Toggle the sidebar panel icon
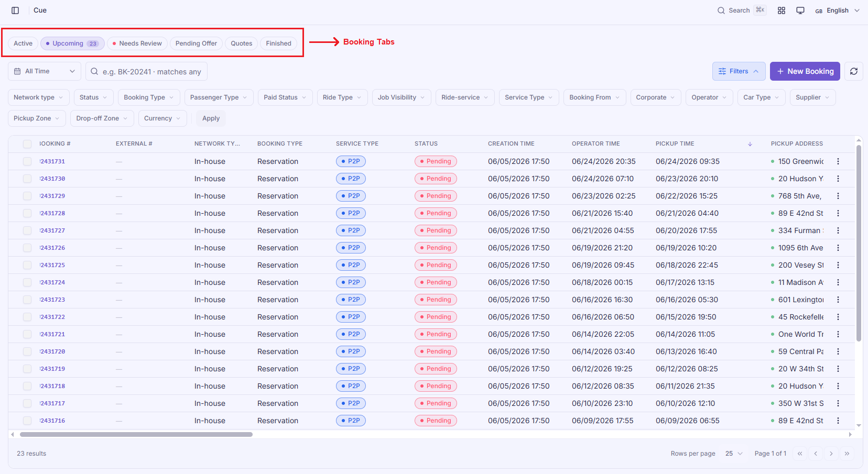The height and width of the screenshot is (474, 868). point(15,10)
